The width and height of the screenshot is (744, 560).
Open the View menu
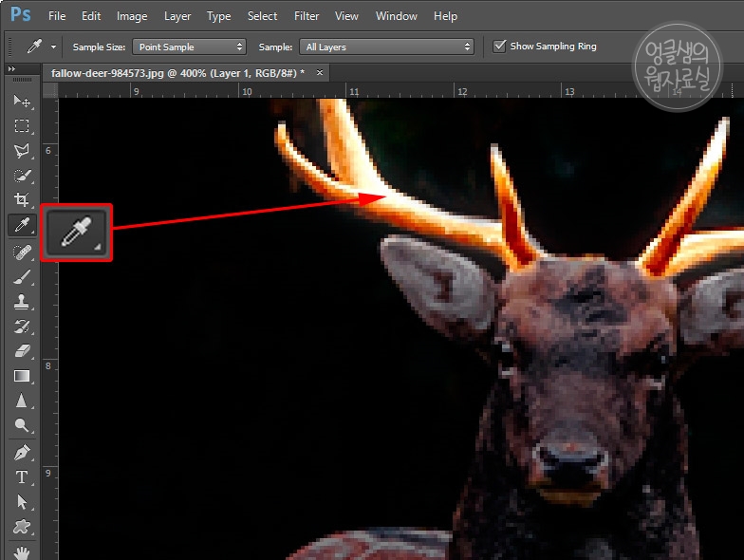tap(346, 16)
